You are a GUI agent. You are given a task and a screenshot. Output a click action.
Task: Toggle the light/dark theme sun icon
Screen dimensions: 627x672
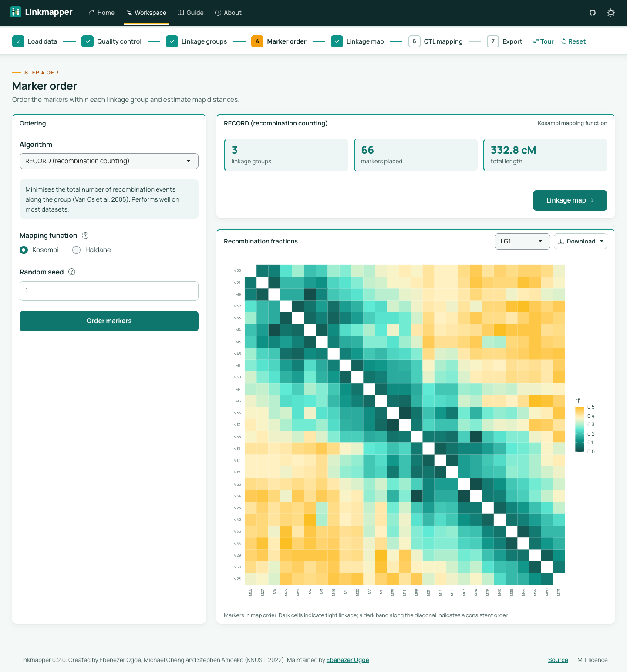coord(611,13)
